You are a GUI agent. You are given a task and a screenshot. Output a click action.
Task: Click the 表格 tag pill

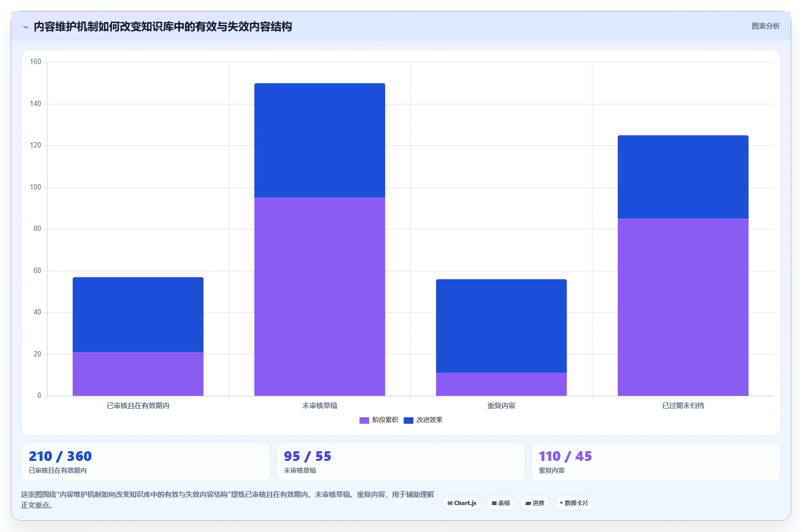pos(500,503)
